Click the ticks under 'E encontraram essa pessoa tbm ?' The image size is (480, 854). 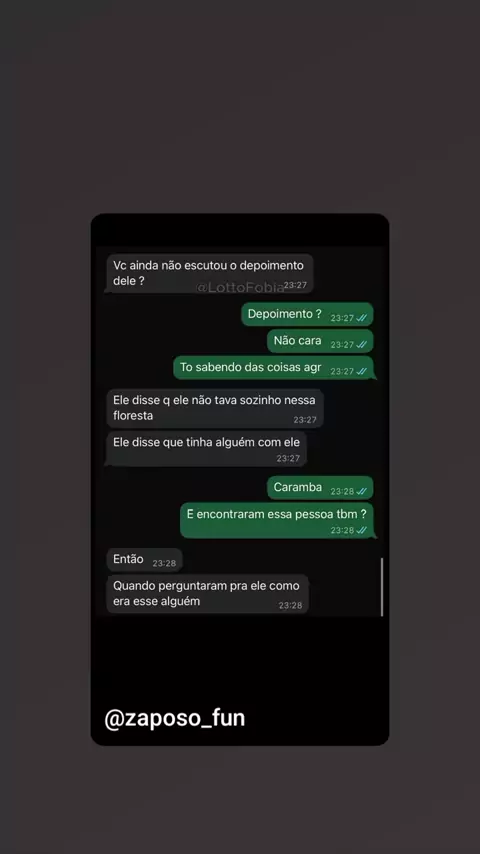[362, 530]
